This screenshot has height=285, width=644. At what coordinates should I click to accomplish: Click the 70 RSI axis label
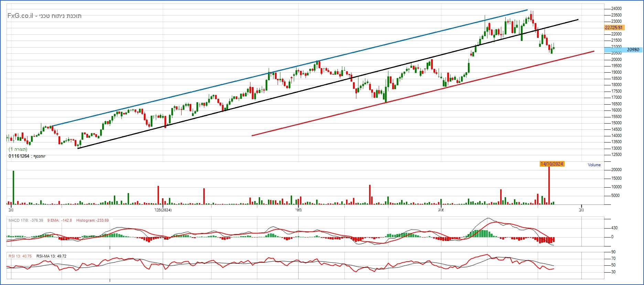[x=613, y=258]
